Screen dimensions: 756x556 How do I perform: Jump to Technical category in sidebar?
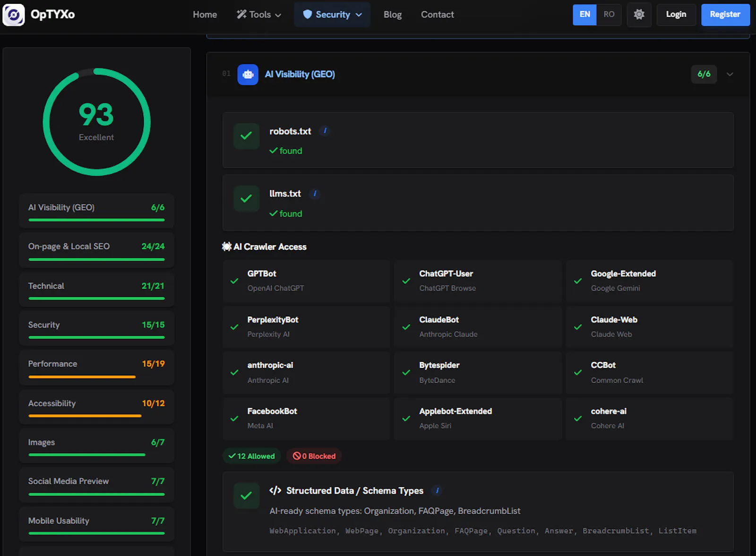click(x=96, y=290)
